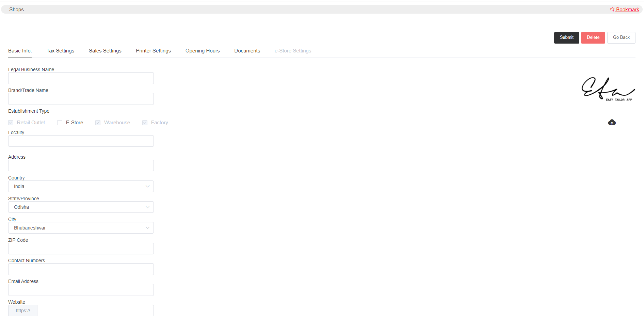
Task: Toggle the Retail Outlet checkbox
Action: 11,123
